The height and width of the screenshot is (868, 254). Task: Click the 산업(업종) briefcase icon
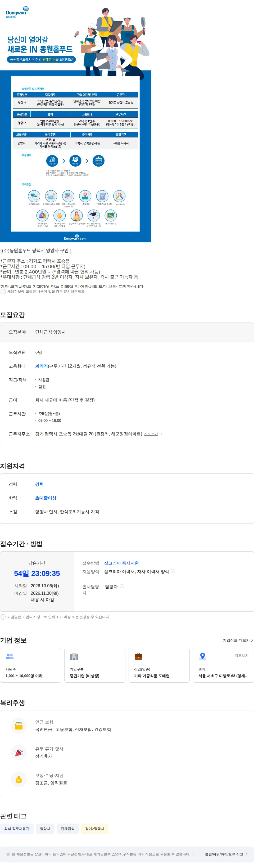[x=138, y=656]
